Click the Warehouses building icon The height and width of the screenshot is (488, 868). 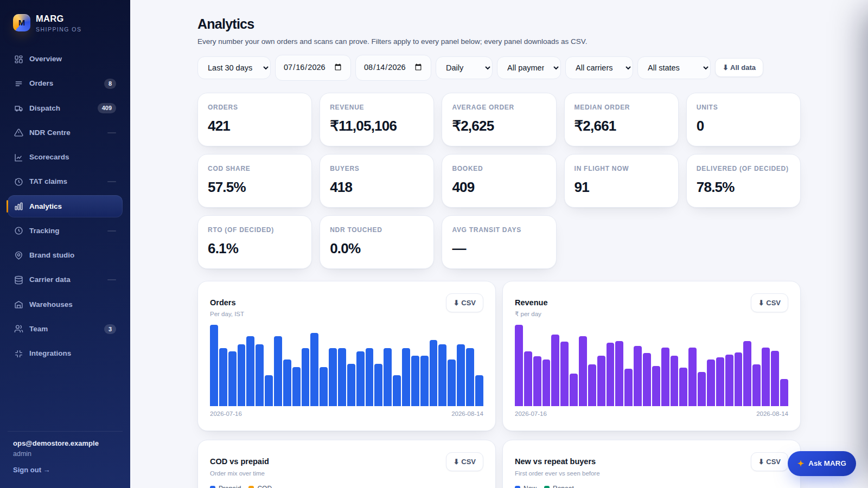click(x=18, y=305)
